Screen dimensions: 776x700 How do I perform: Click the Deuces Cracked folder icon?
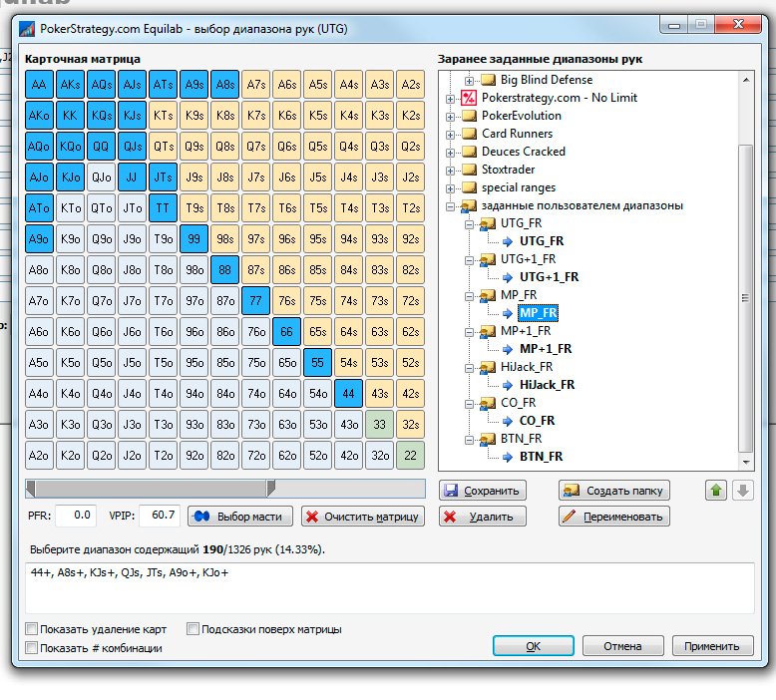(x=468, y=152)
